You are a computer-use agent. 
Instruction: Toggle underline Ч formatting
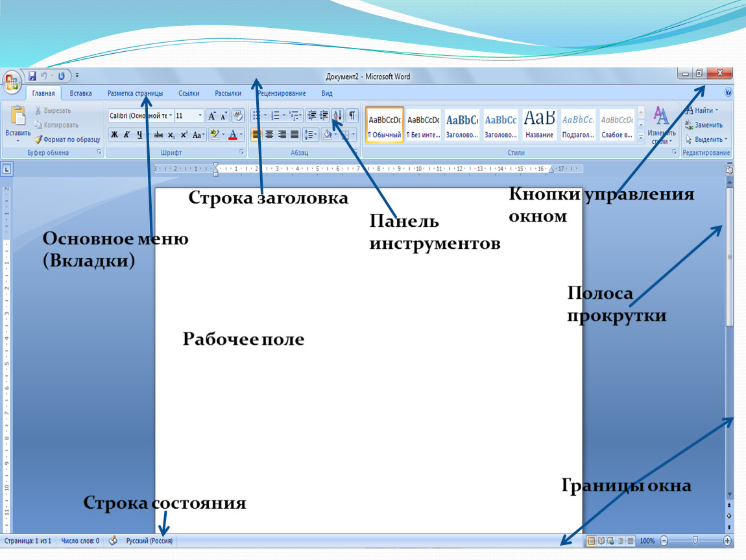139,135
